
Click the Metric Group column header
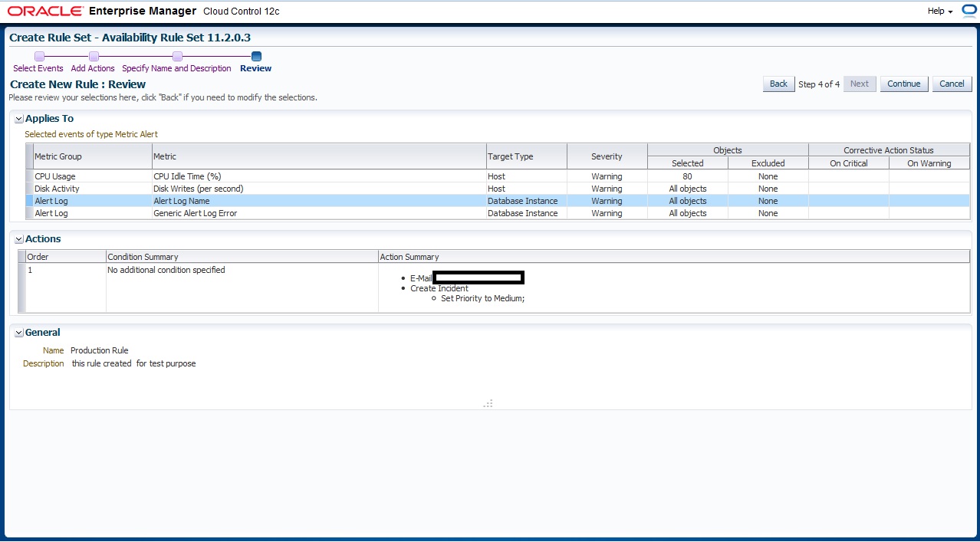pos(58,156)
